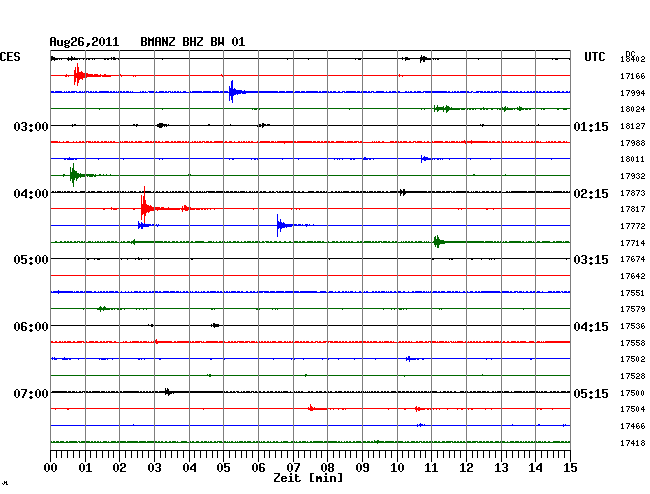This screenshot has width=650, height=494.
Task: Select DC offset value 17994
Action: pyautogui.click(x=633, y=93)
